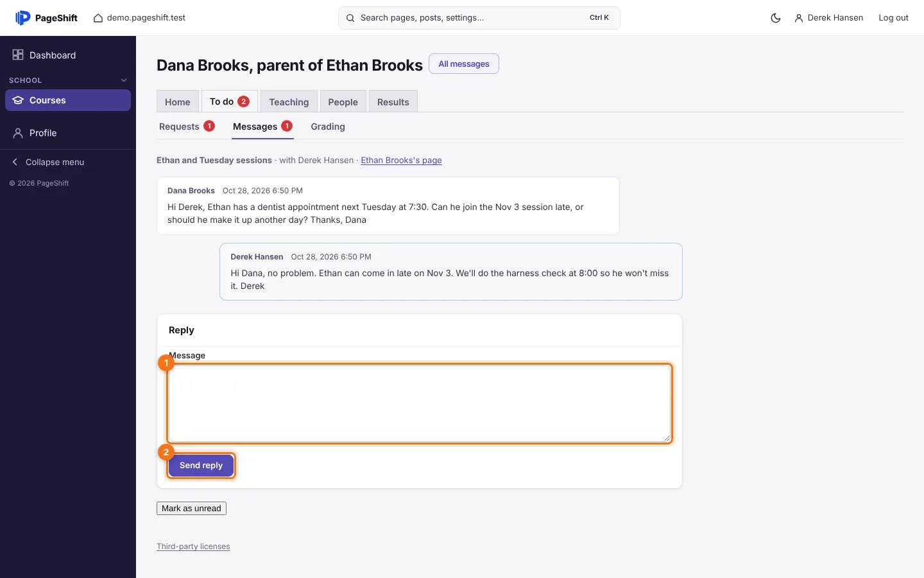
Task: Click the search magnifier icon
Action: (350, 18)
